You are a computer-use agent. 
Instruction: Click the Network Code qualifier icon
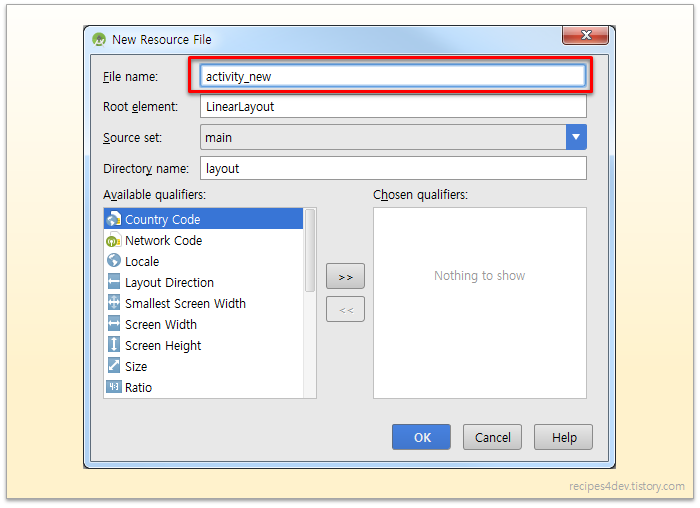click(x=113, y=240)
